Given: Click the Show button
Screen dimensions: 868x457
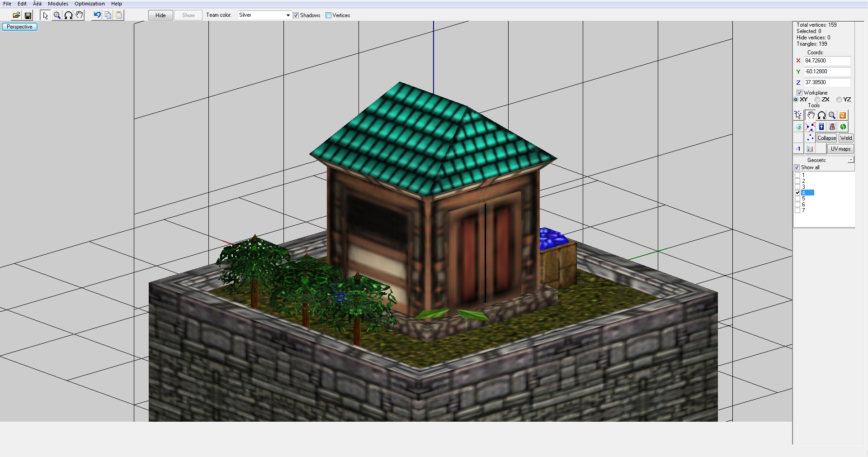Looking at the screenshot, I should 189,15.
